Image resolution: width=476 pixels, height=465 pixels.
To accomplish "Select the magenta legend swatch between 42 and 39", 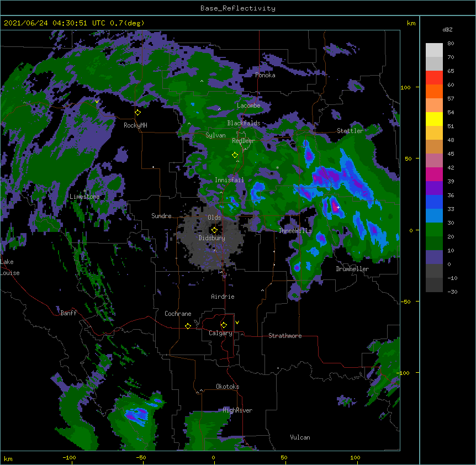I will 434,174.
